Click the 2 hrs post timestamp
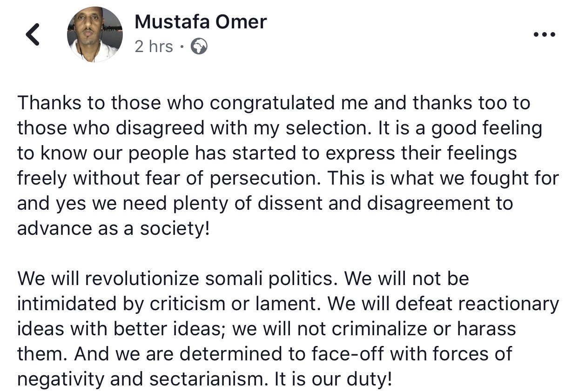Viewport: 578px width, 392px height. (154, 47)
